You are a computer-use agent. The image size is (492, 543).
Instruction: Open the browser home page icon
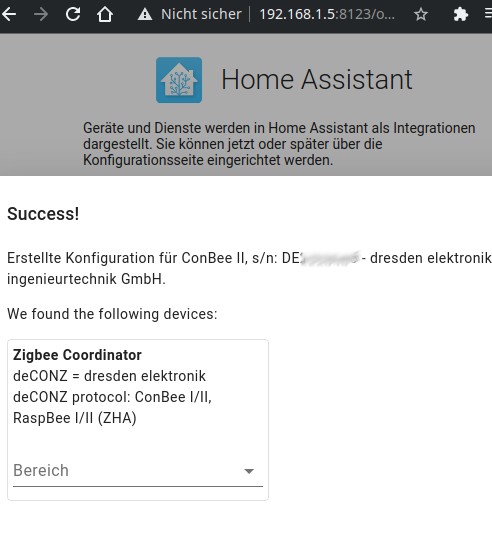coord(105,14)
